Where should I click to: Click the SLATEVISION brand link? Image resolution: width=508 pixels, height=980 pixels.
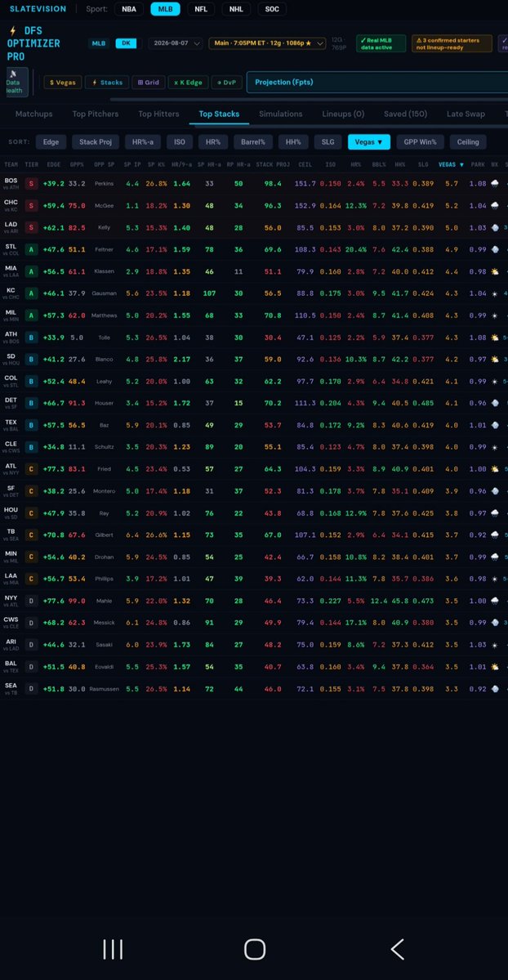click(x=38, y=9)
